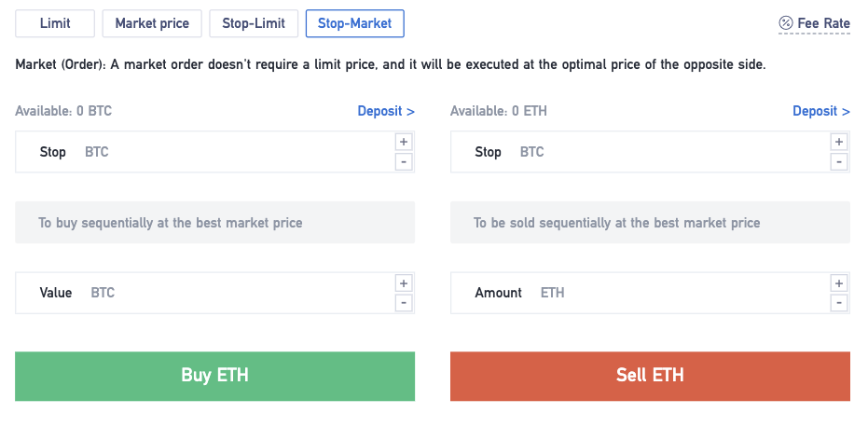Increase the BTC Value with plus
This screenshot has width=868, height=427.
point(404,282)
